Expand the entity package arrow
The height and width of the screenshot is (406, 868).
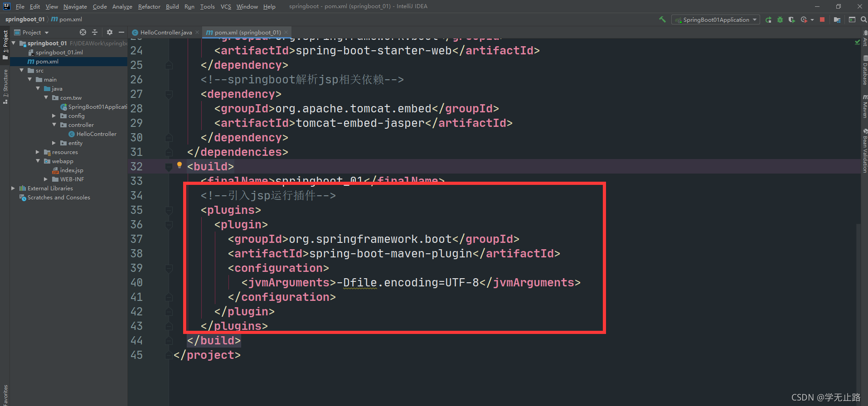point(54,143)
